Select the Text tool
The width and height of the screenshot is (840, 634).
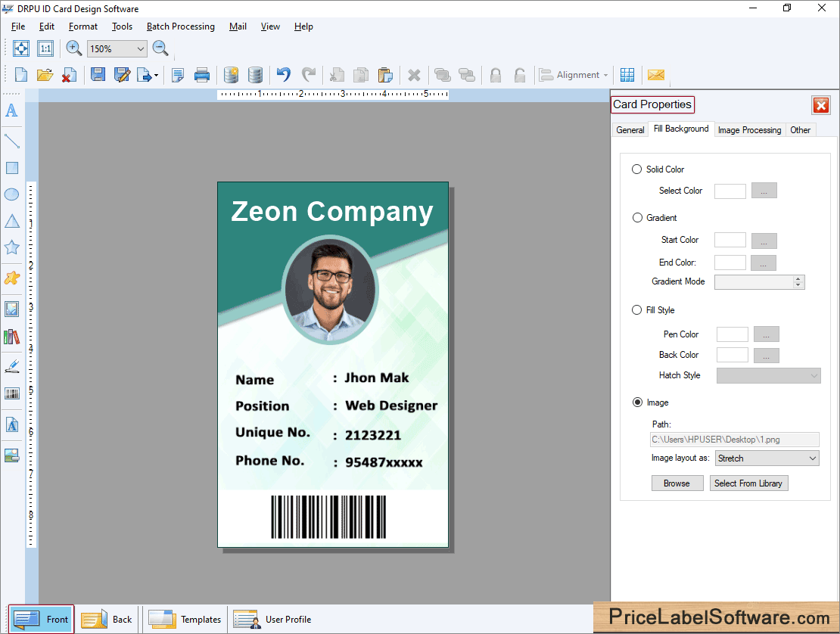coord(12,110)
